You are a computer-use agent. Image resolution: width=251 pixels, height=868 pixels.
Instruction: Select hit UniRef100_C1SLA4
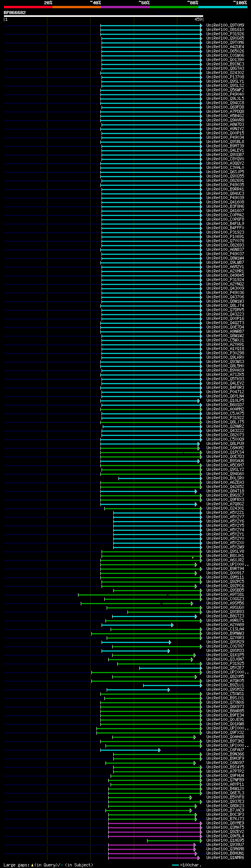225,629
